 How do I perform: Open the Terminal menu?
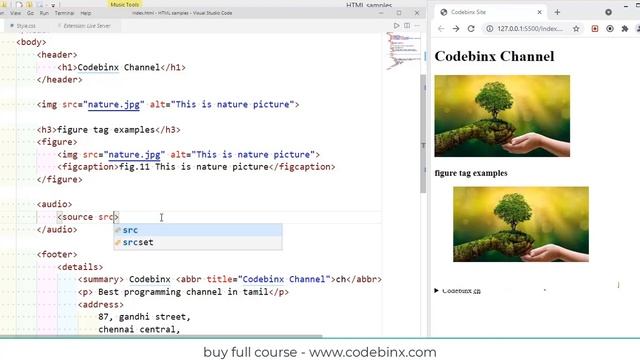[64, 13]
